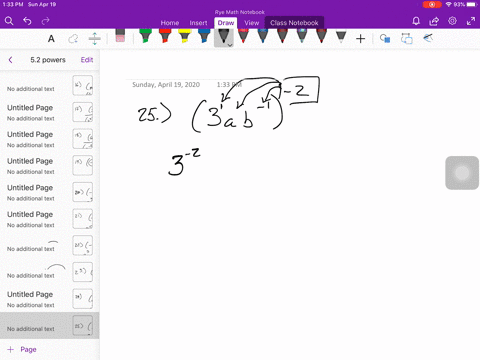480x360 pixels.
Task: Pick the pink Eraser tool
Action: tap(120, 36)
